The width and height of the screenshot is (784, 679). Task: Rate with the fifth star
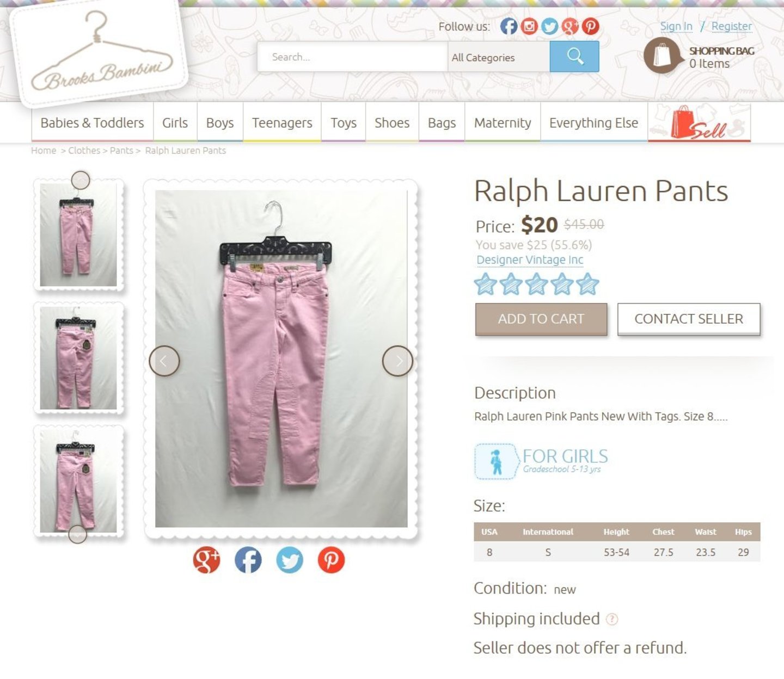point(587,284)
